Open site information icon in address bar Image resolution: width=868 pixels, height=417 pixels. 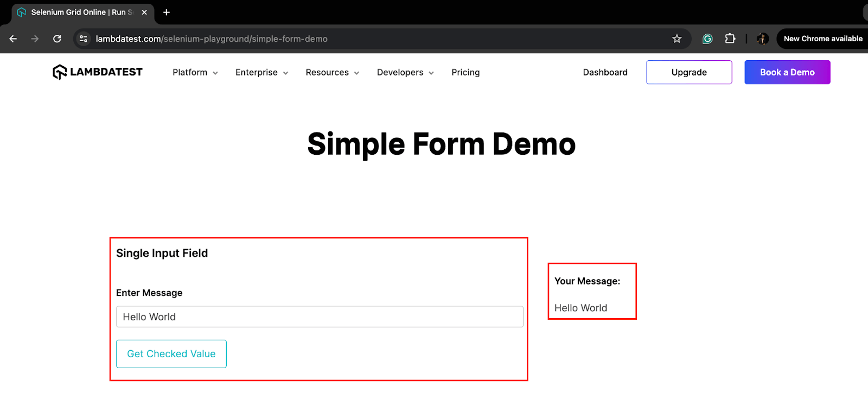[x=84, y=39]
